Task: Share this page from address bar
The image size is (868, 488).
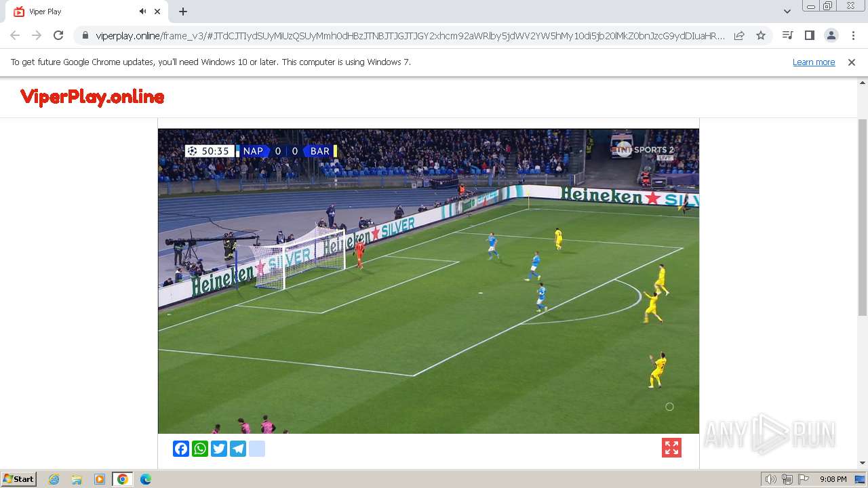Action: [x=739, y=35]
